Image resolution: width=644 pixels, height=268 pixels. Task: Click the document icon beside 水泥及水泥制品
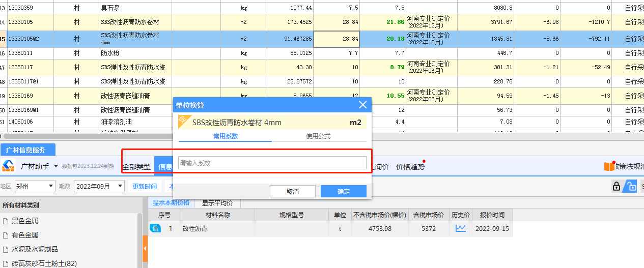6,249
